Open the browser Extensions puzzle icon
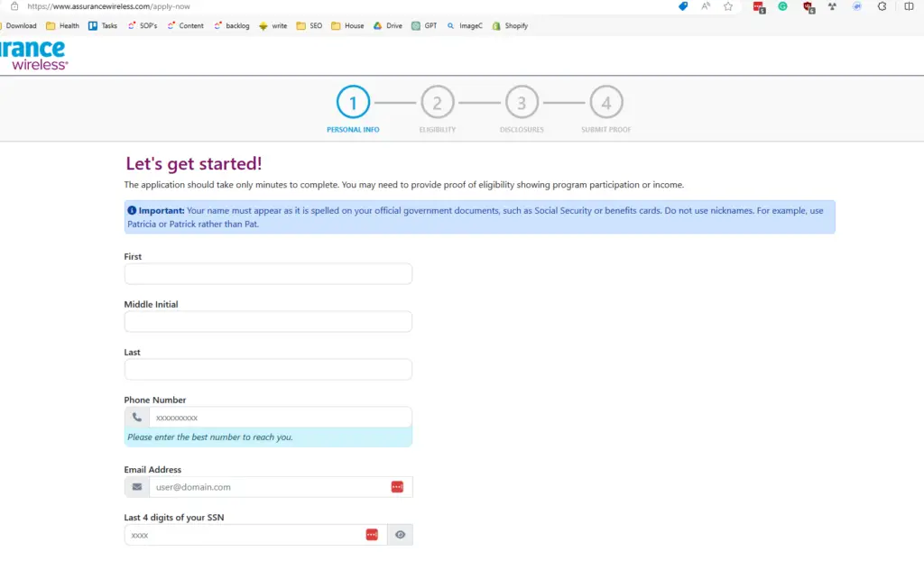 pos(882,6)
